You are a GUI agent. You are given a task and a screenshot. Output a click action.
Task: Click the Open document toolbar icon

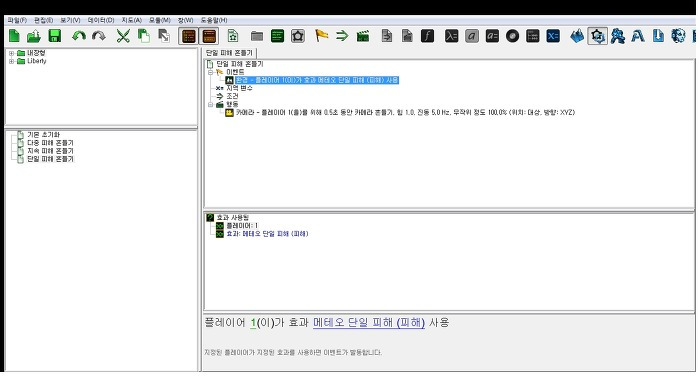34,36
